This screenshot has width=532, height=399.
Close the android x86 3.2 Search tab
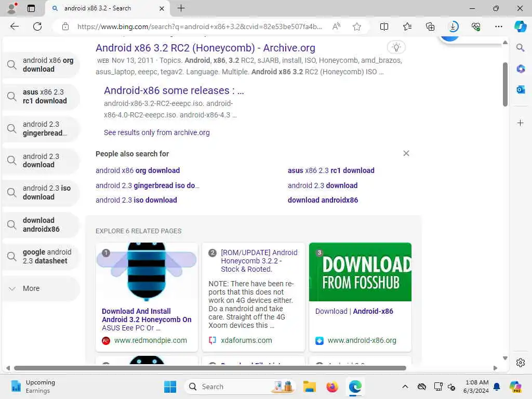(162, 8)
